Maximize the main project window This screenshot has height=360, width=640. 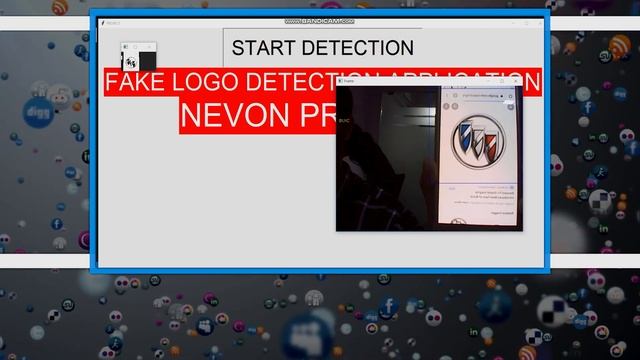pyautogui.click(x=527, y=23)
